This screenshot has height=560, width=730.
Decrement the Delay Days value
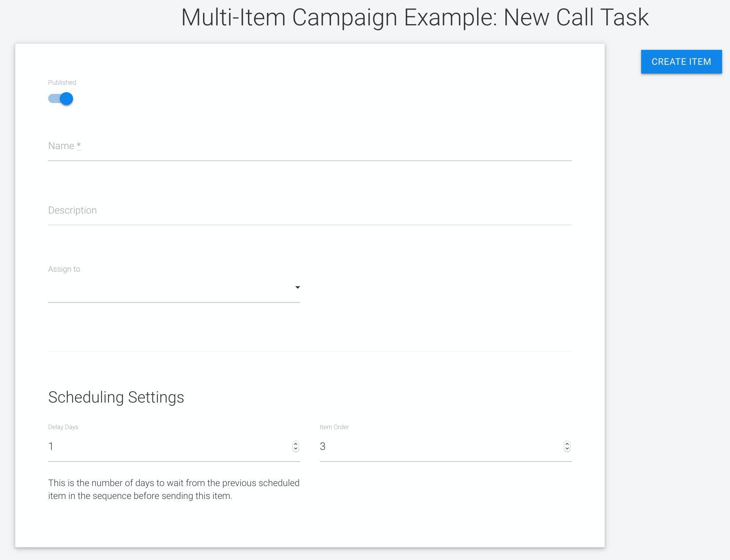pos(295,449)
